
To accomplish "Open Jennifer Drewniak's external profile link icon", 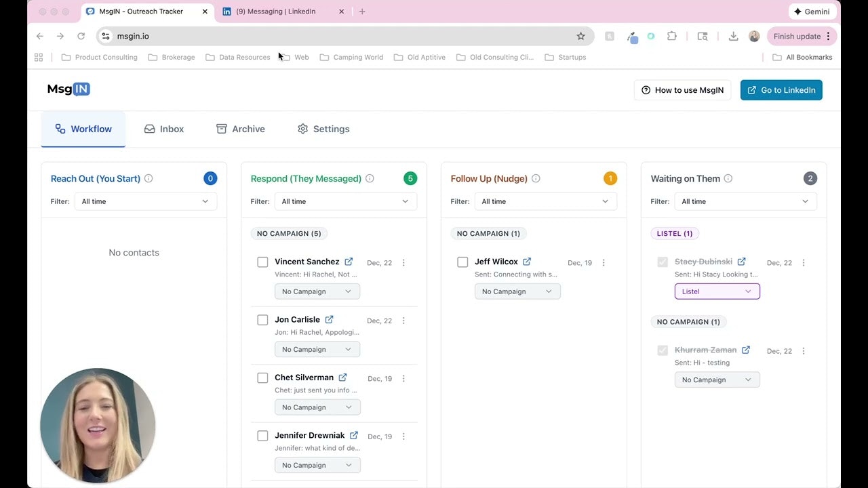I will click(x=353, y=435).
